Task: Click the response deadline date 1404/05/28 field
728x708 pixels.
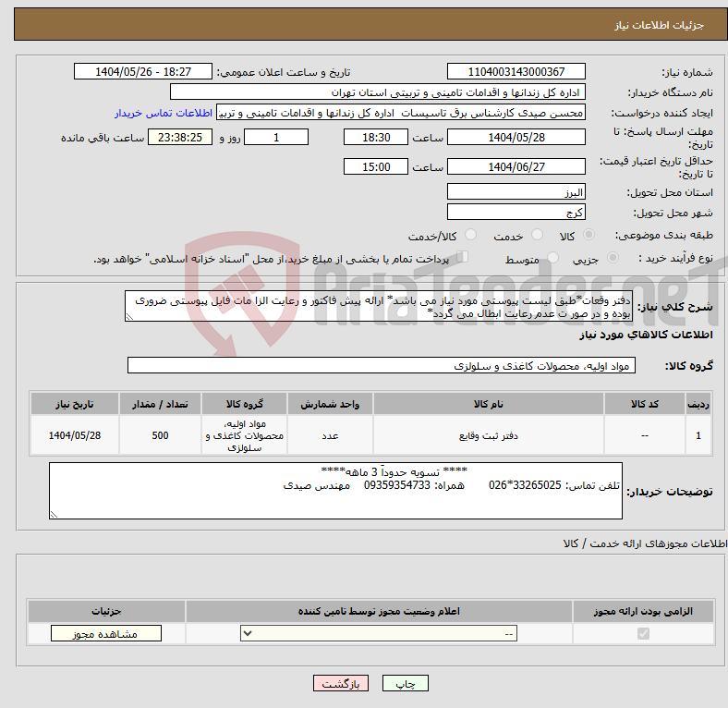Action: tap(516, 137)
